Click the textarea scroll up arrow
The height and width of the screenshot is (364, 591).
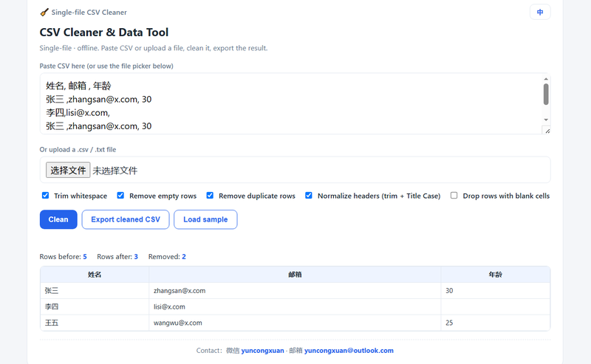546,79
